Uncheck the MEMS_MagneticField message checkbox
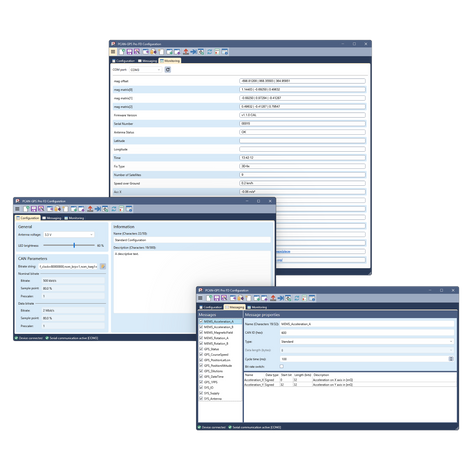 [201, 333]
